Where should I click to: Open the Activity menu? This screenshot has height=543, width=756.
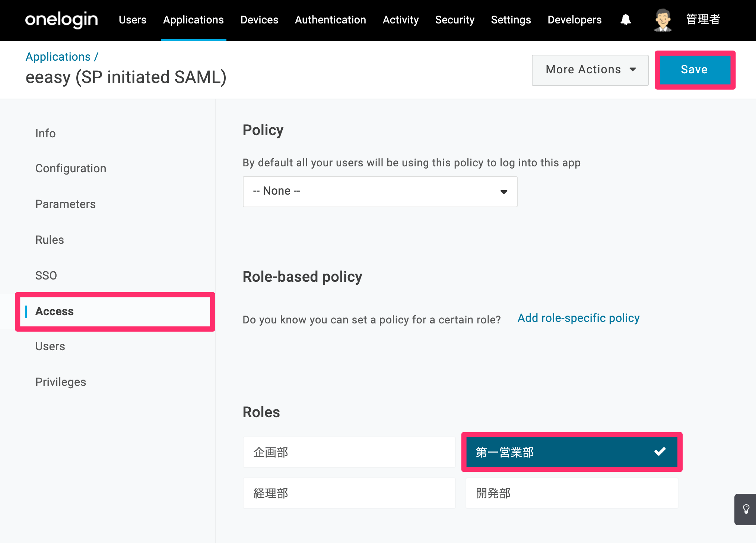pos(401,20)
